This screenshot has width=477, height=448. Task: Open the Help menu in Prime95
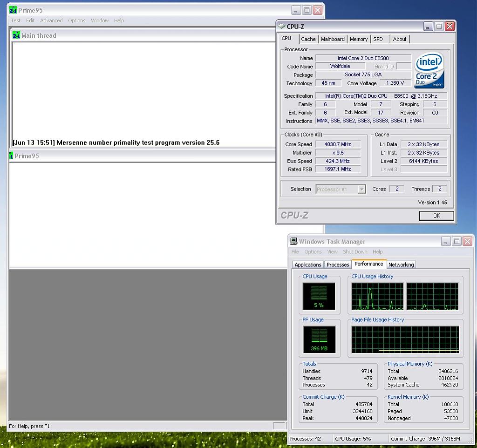(119, 20)
